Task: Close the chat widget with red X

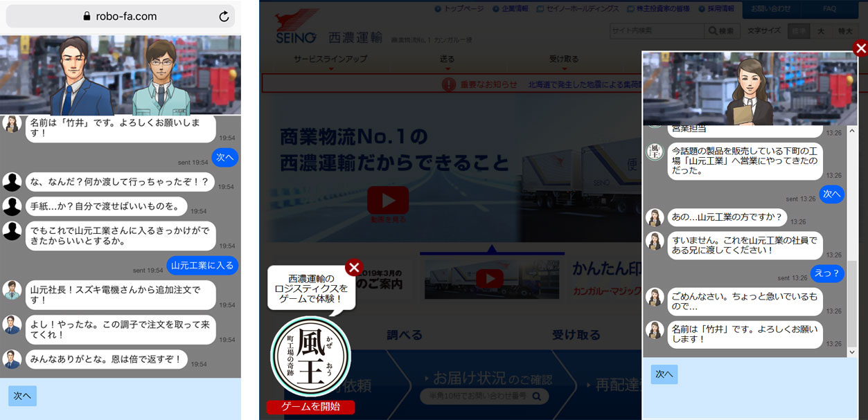Action: (860, 48)
